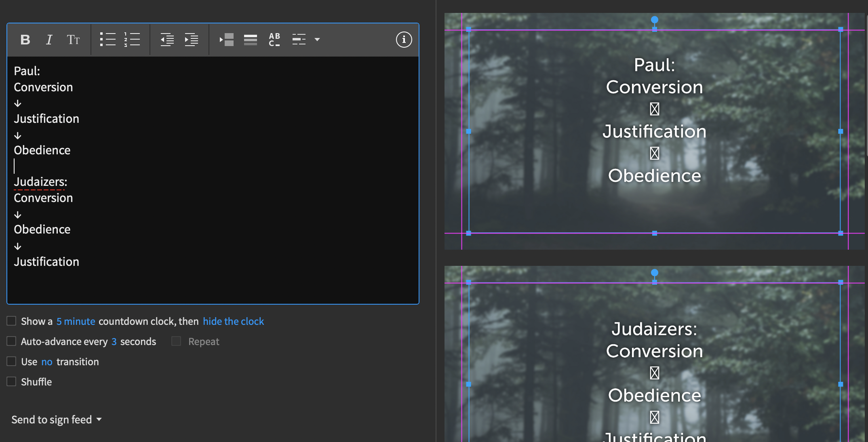
Task: Enable the countdown clock option
Action: click(x=11, y=320)
